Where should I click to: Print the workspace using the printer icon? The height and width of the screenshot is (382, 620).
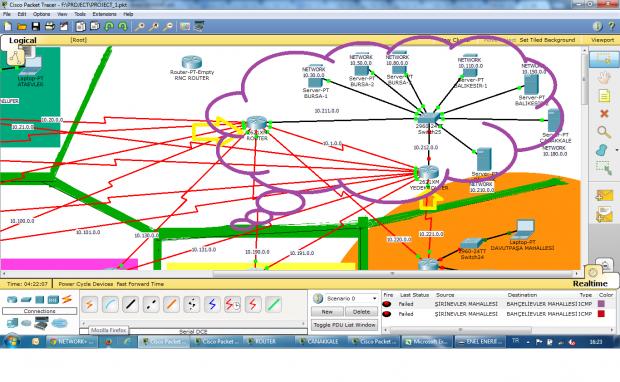pos(49,26)
